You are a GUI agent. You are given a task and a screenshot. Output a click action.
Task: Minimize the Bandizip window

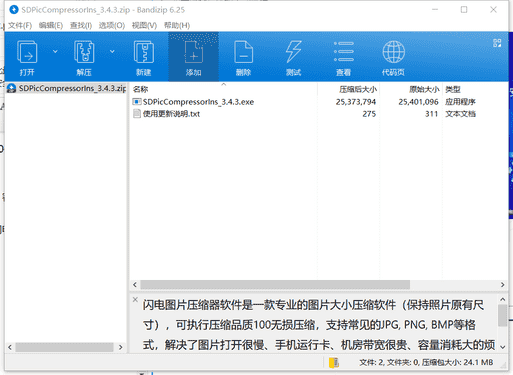435,10
